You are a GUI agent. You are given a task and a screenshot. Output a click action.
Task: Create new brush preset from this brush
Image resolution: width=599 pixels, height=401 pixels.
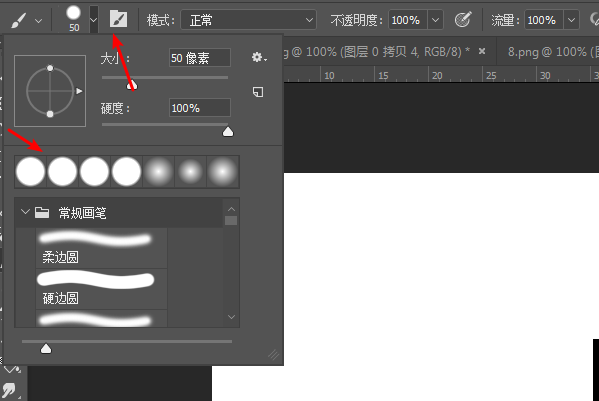[258, 92]
